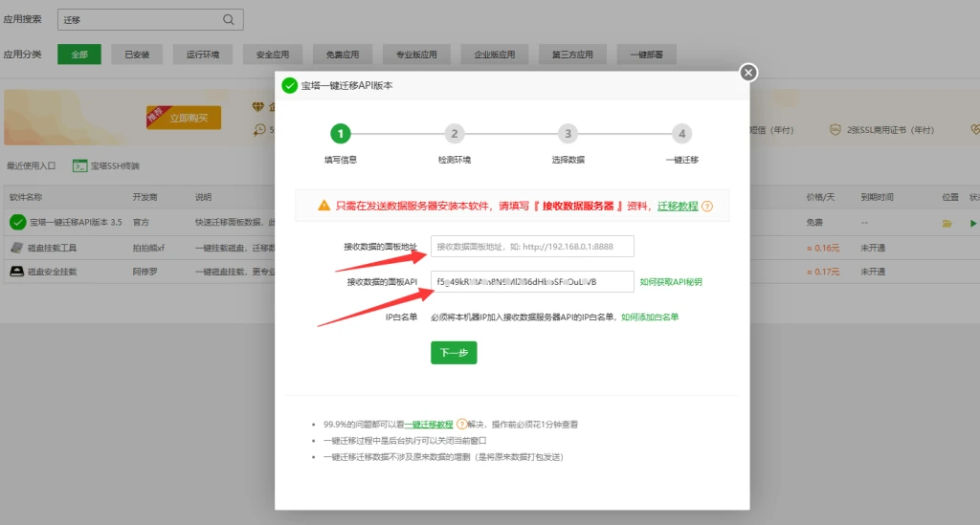Screen dimensions: 980x525
Task: Click the 磁盘安全挂载 plugin icon
Action: (x=17, y=272)
